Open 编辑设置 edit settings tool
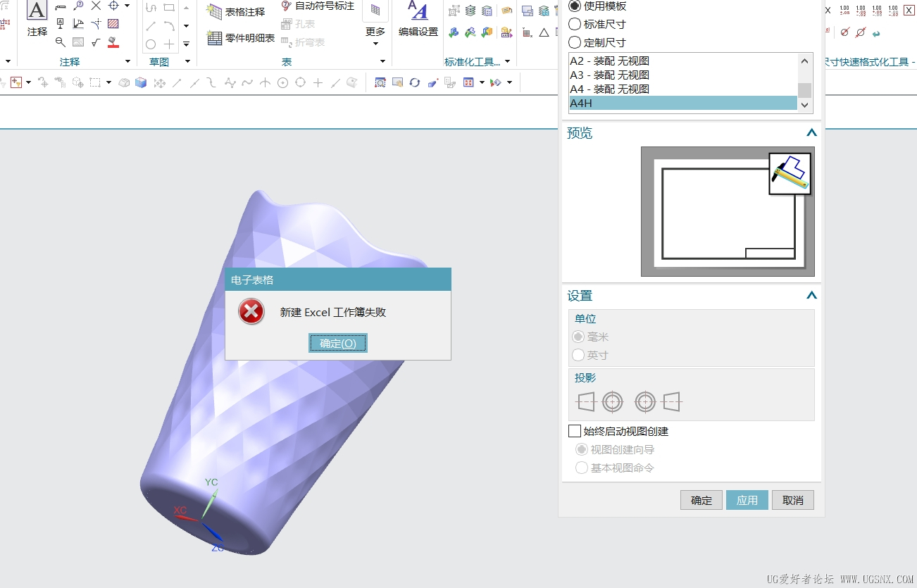 pos(418,19)
